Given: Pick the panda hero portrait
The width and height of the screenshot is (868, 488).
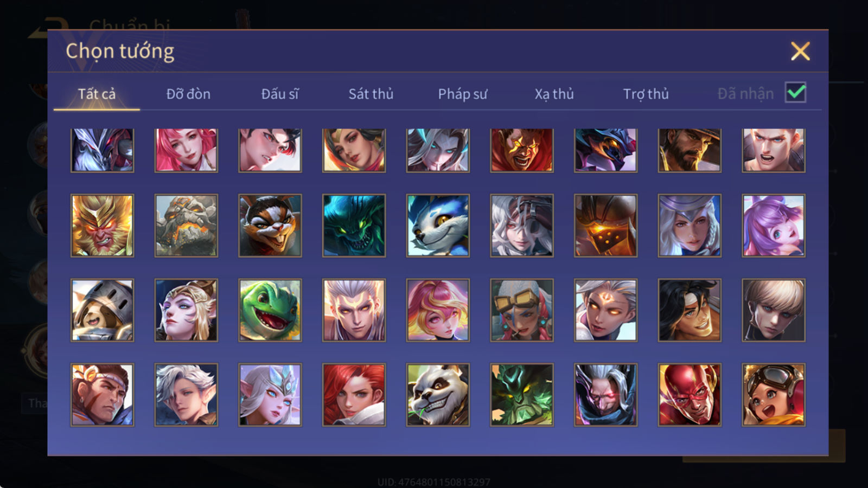Looking at the screenshot, I should pyautogui.click(x=438, y=395).
